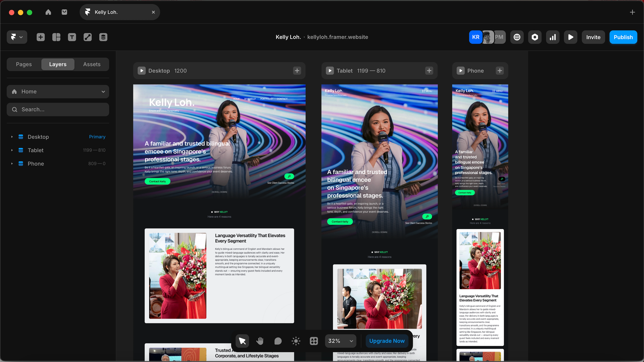Play the Phone breakpoint preview
Viewport: 644px width, 362px height.
click(x=460, y=71)
